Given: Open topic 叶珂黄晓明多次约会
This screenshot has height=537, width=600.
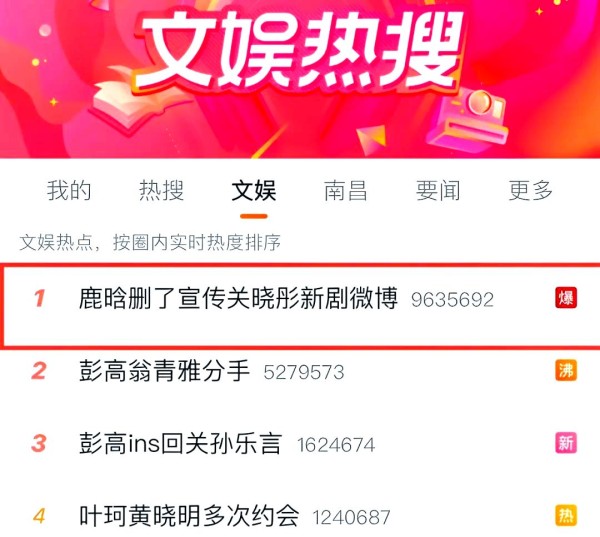Looking at the screenshot, I should (x=189, y=516).
